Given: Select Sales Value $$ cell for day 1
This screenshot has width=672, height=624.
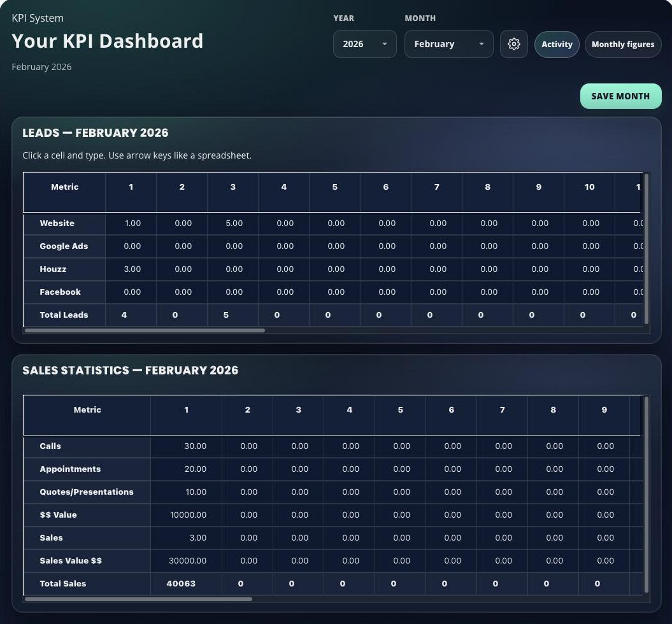Looking at the screenshot, I should click(187, 561).
